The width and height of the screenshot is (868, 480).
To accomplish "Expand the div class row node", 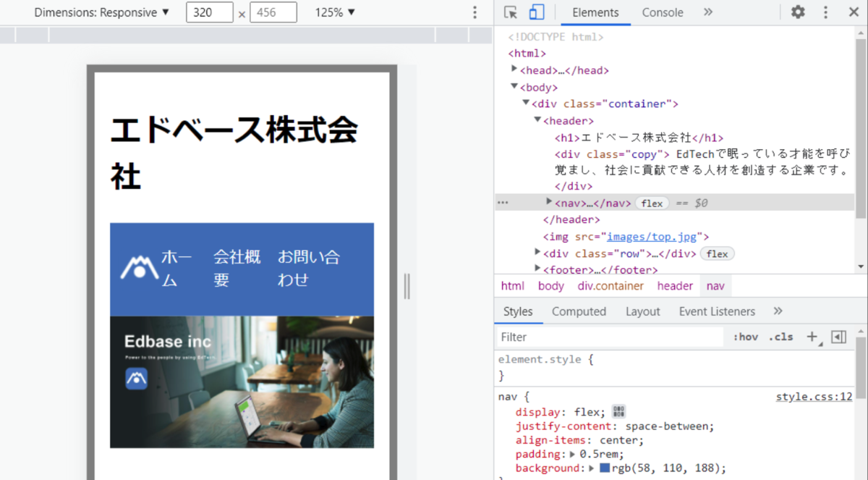I will coord(537,253).
